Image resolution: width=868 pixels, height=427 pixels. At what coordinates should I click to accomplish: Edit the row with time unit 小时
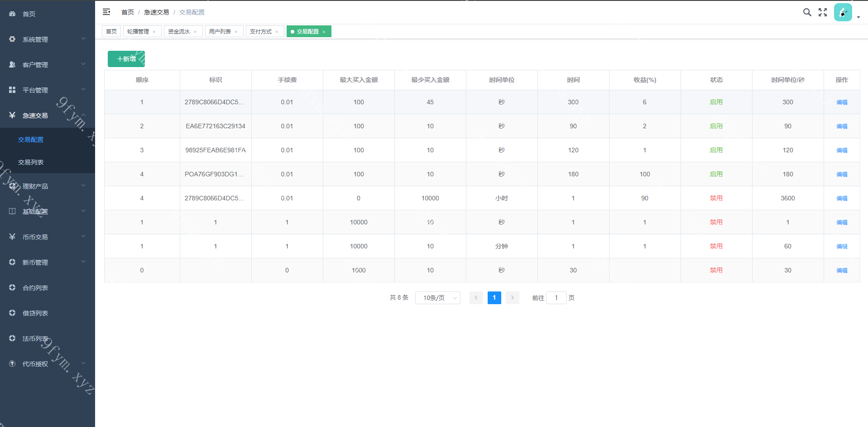click(842, 199)
